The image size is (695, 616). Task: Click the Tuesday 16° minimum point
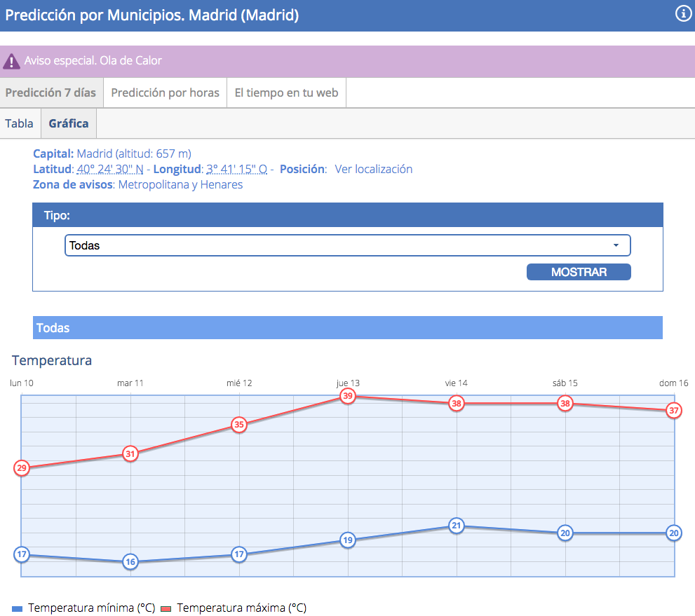tap(130, 562)
